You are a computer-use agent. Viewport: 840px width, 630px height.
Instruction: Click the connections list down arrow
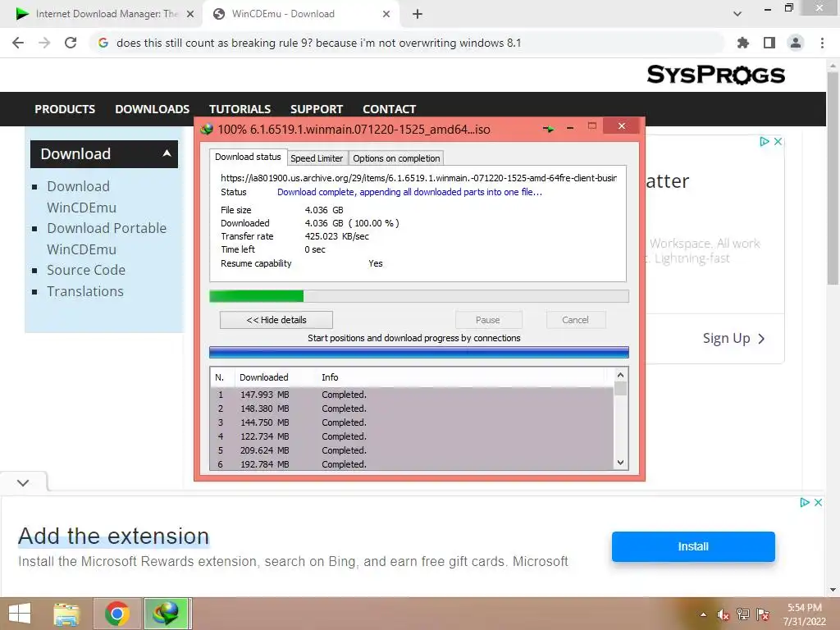pos(620,463)
